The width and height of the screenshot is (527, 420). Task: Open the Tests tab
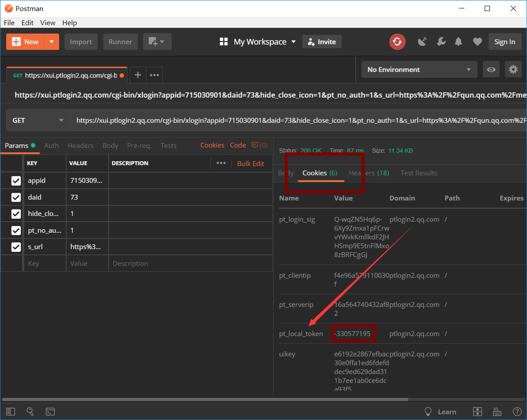[x=169, y=146]
